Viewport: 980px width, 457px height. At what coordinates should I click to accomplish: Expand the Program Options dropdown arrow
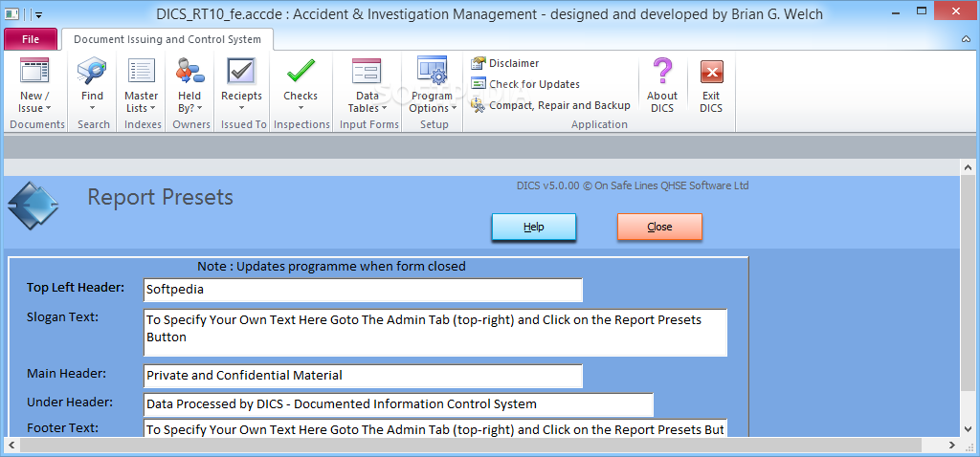[x=454, y=109]
